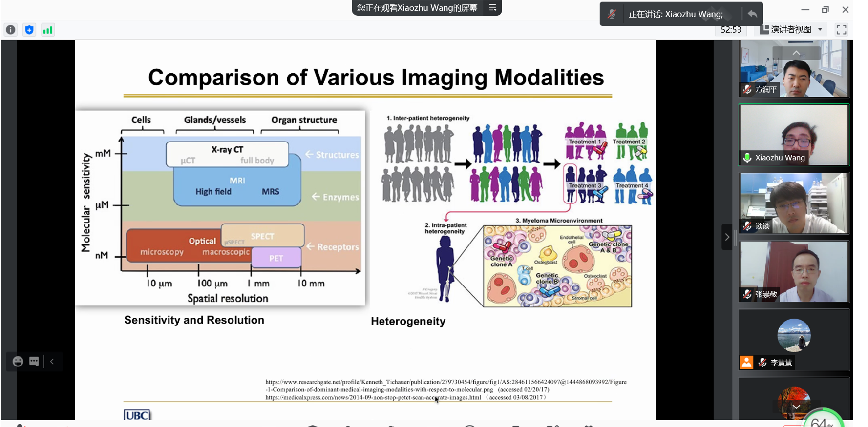Enter full screen mode
This screenshot has height=427, width=868.
[x=841, y=30]
